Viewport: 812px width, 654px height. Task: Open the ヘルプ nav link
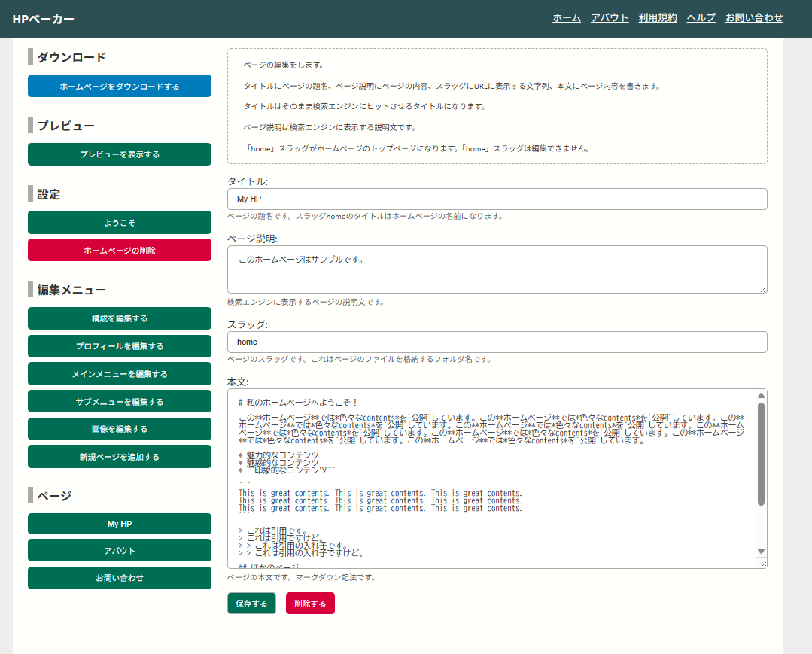point(701,17)
